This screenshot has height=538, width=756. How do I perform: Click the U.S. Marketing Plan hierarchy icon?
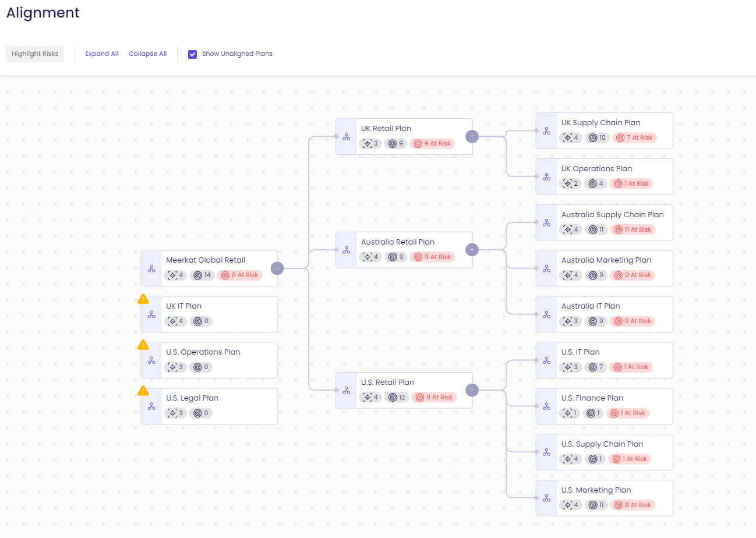pyautogui.click(x=546, y=498)
